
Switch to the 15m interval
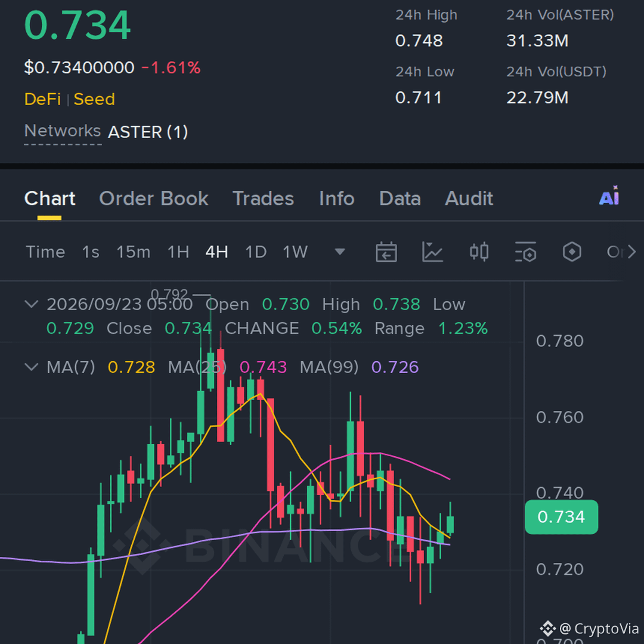[x=133, y=252]
